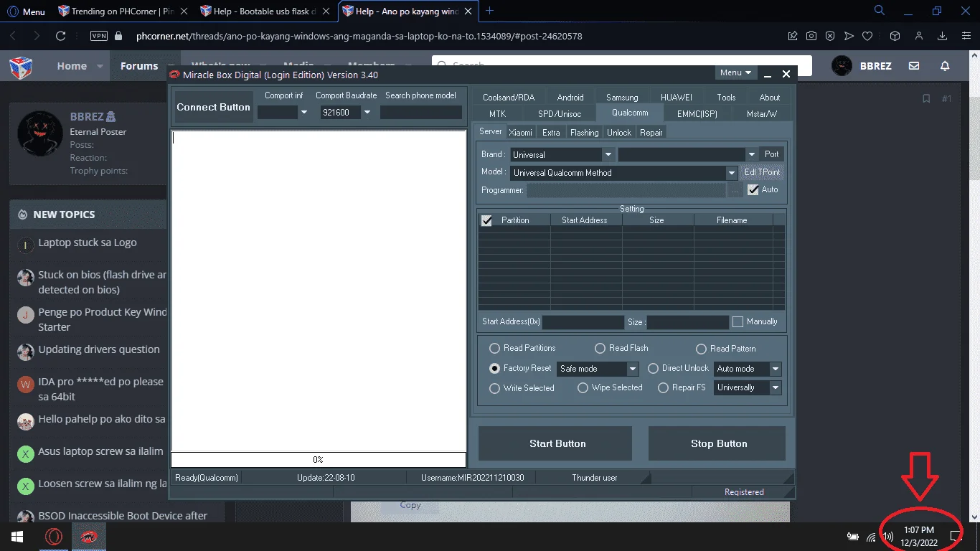This screenshot has height=551, width=980.
Task: Click the edit page icon in address bar
Action: click(793, 36)
